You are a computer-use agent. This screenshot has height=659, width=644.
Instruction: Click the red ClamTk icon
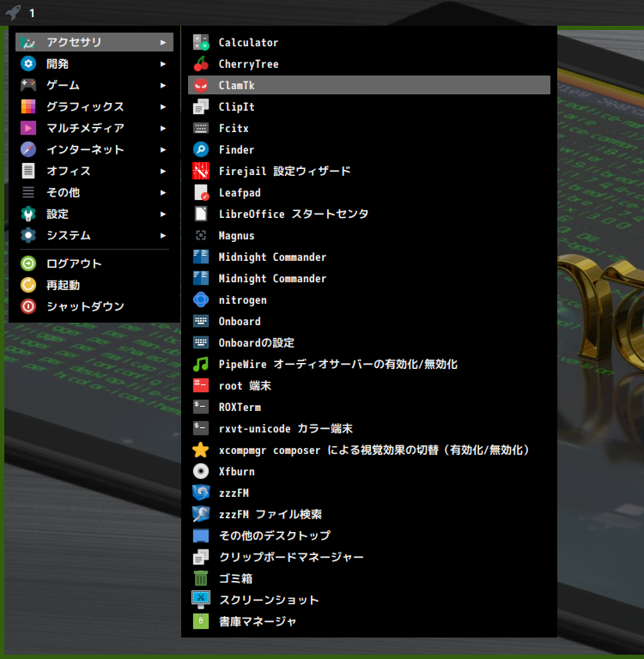[x=201, y=85]
